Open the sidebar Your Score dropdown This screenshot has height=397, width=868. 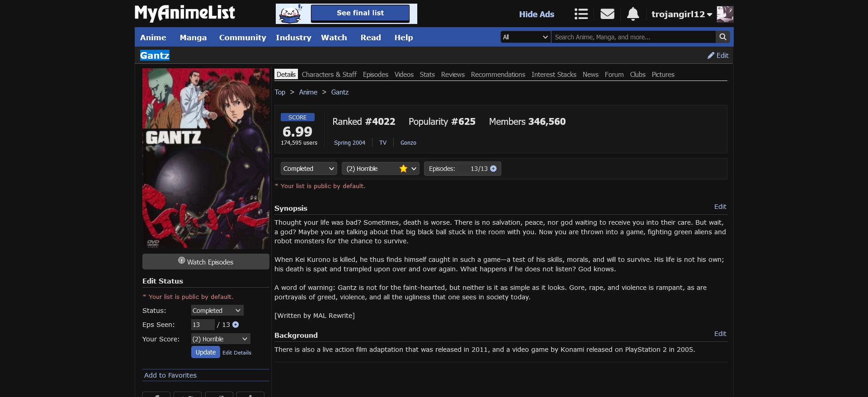point(221,339)
